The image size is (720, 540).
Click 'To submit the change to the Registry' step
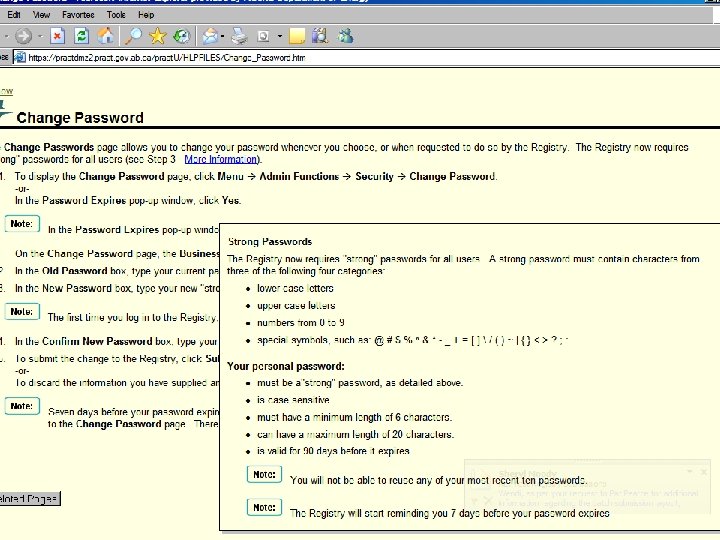point(117,359)
